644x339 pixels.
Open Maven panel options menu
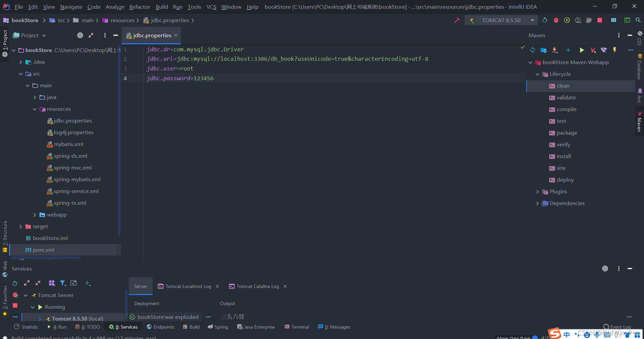[x=619, y=35]
